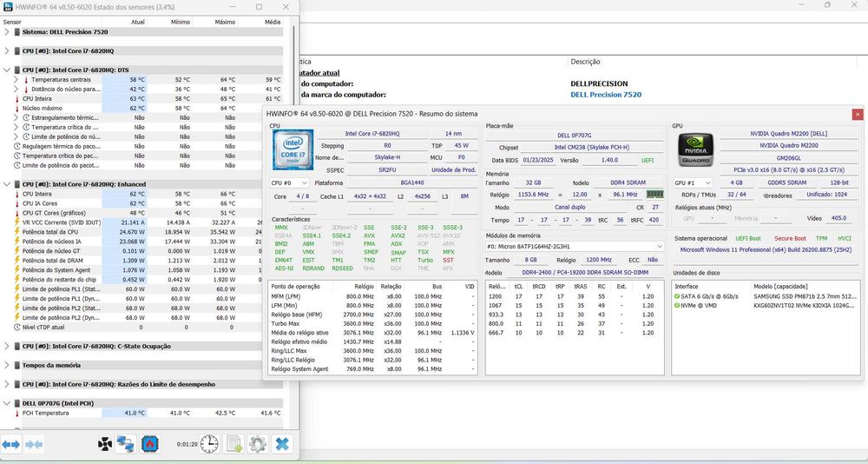The image size is (868, 464).
Task: Click the Intel Core i7 logo
Action: [293, 149]
